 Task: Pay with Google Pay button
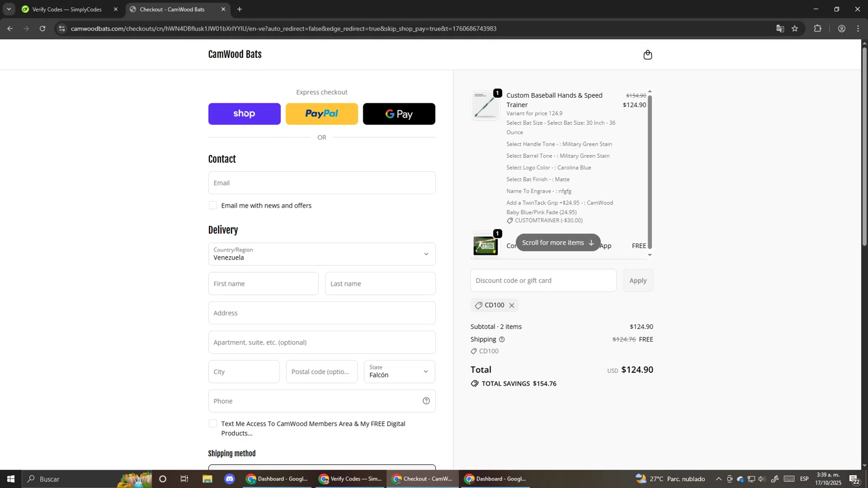click(399, 114)
